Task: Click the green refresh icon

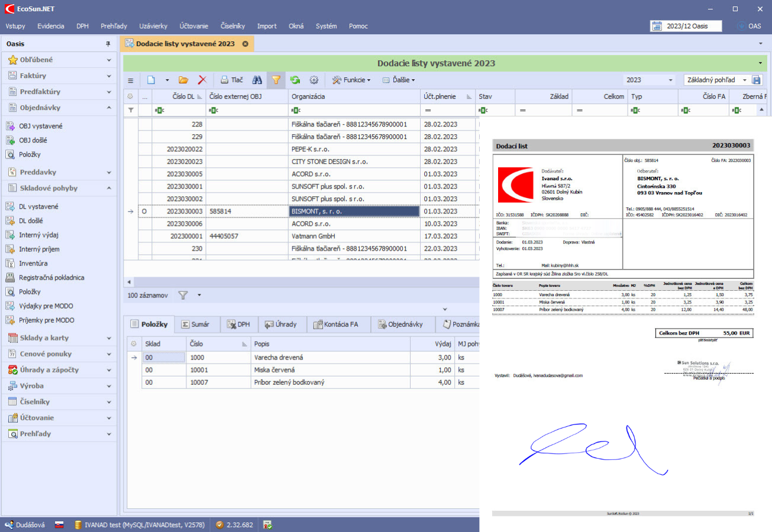Action: click(295, 80)
